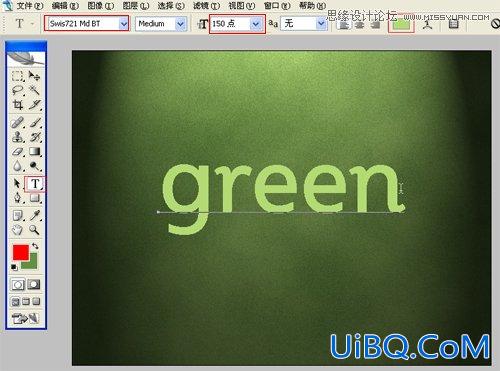Select the Crop tool

[x=17, y=105]
